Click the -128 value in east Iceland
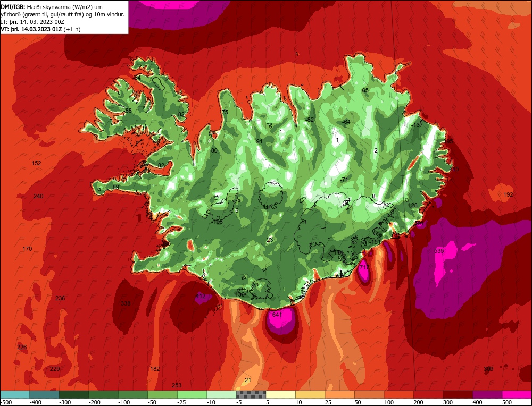 click(x=412, y=205)
